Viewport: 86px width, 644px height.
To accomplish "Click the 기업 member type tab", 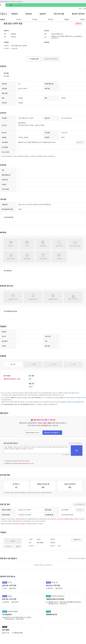I will point(11,5).
